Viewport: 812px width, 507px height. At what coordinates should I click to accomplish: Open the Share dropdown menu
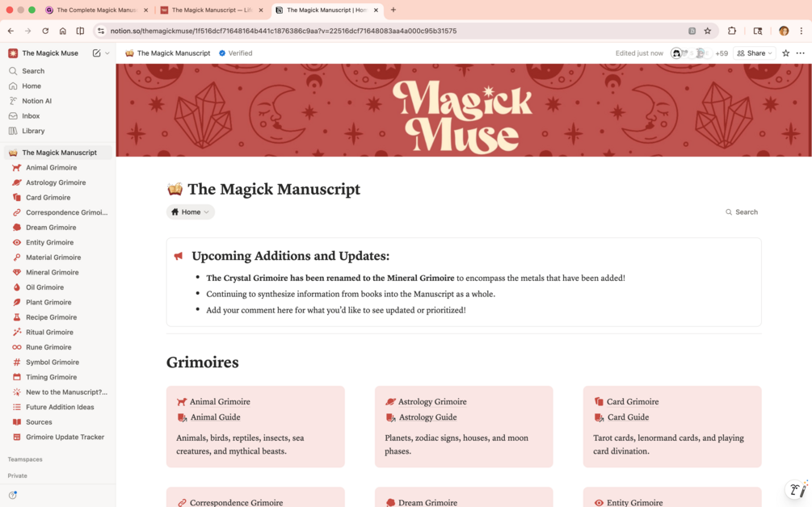click(x=755, y=52)
